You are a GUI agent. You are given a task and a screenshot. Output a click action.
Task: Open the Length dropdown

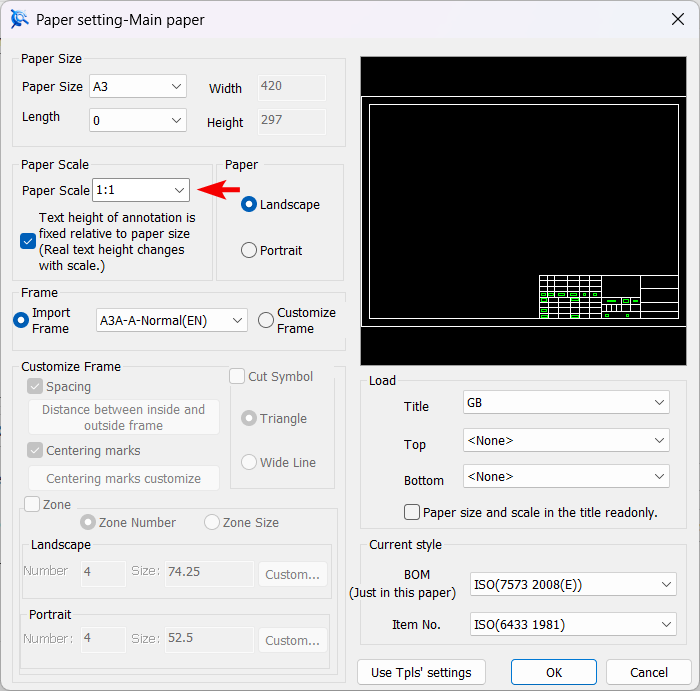pos(138,120)
